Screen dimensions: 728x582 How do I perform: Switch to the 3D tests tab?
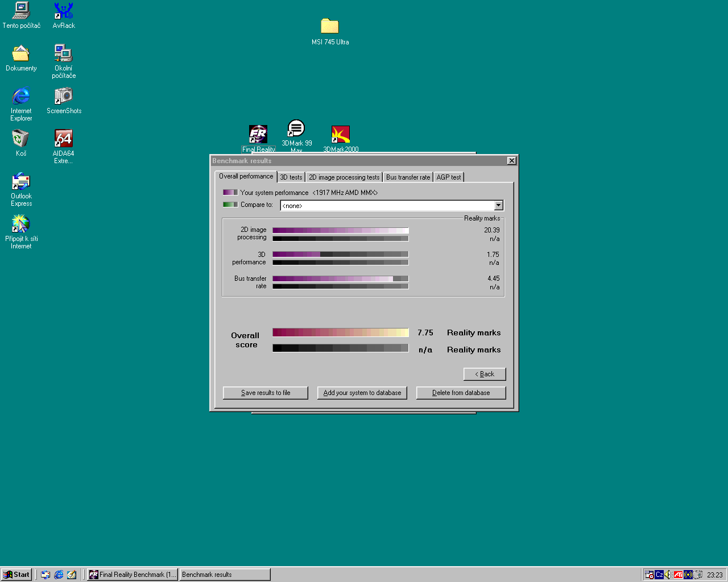[x=291, y=177]
